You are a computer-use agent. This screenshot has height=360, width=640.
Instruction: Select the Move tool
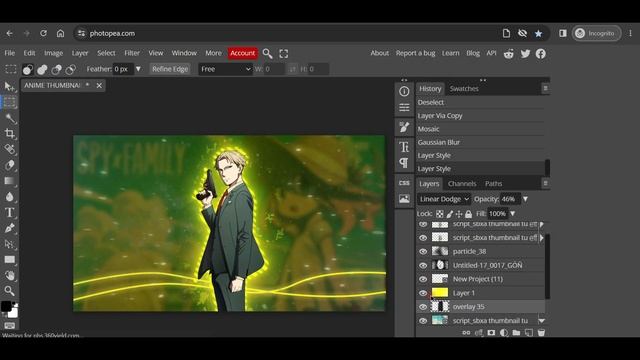[x=9, y=87]
